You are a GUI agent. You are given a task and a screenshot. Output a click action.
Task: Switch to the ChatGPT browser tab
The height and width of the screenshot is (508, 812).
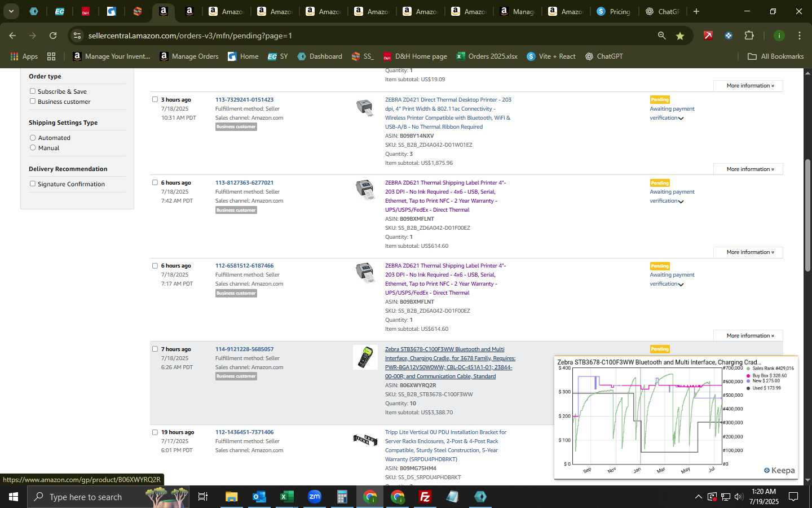(663, 11)
